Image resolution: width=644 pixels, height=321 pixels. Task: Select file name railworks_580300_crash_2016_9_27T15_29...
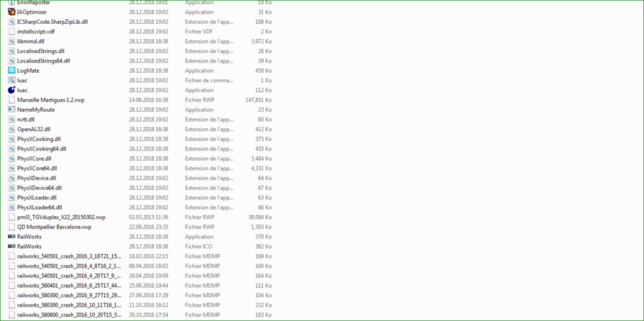click(69, 295)
